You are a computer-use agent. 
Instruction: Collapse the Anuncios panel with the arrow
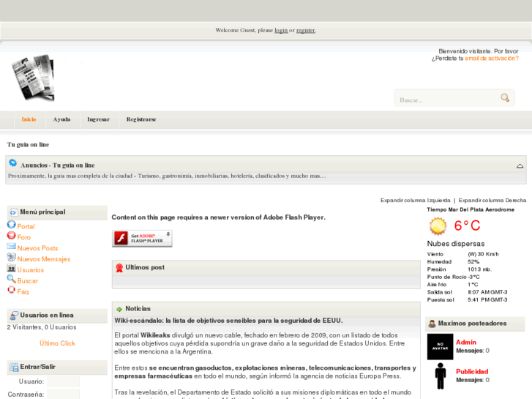[x=520, y=166]
